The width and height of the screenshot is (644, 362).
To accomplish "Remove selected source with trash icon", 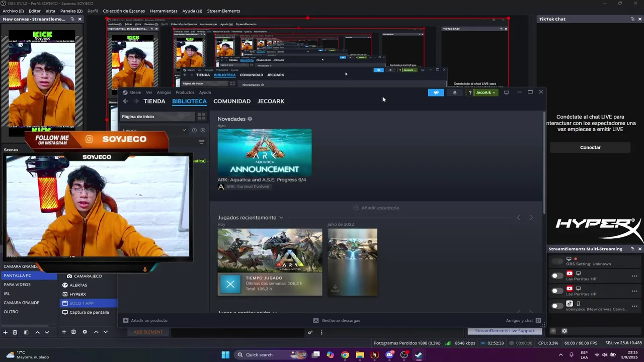I will [x=73, y=332].
